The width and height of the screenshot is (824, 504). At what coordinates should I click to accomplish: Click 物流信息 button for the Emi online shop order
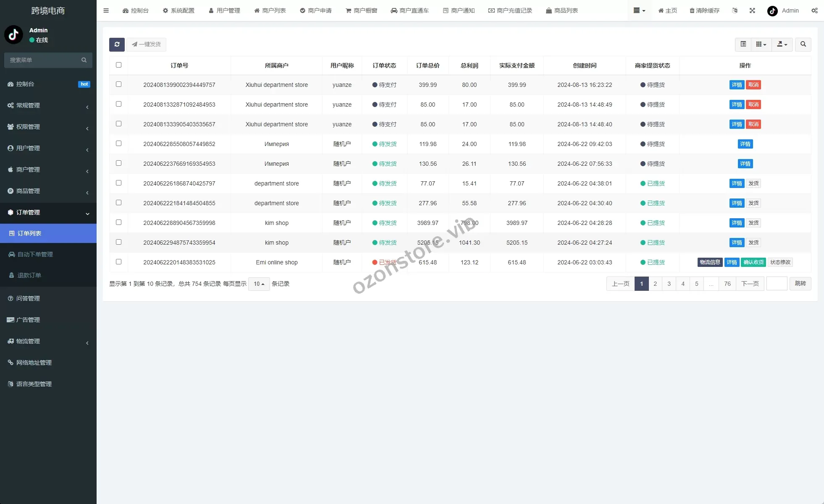710,262
